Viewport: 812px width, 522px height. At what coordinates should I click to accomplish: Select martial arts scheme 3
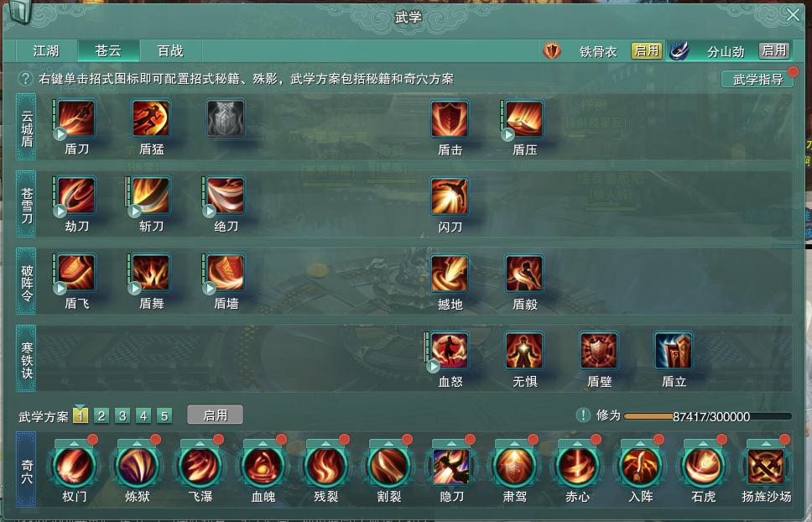122,416
